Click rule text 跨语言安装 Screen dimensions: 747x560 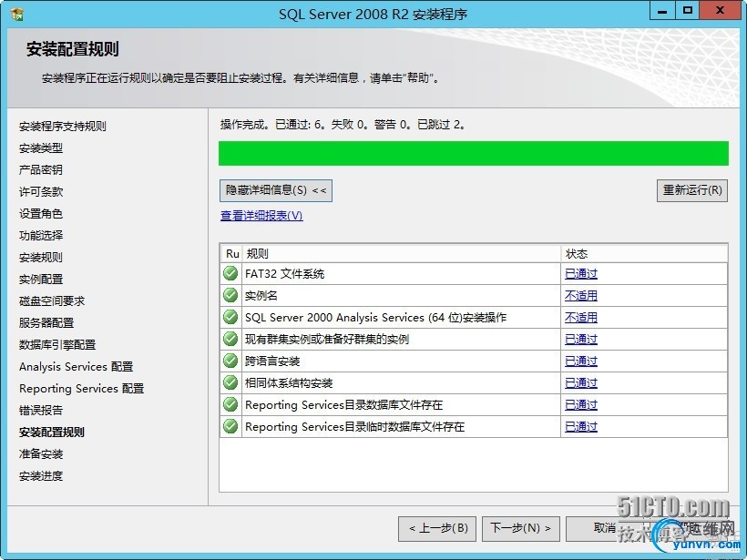pos(272,361)
